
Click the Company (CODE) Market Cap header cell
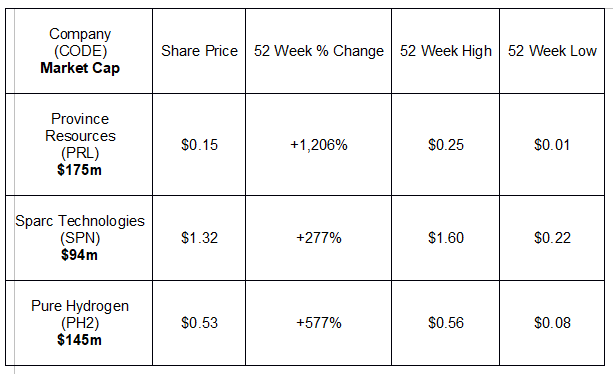pos(79,51)
